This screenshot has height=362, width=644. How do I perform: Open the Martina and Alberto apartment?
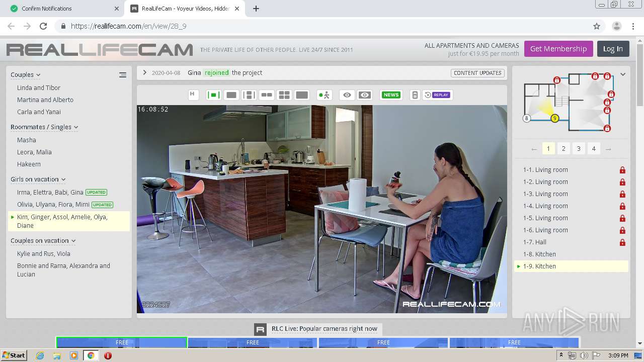coord(45,100)
